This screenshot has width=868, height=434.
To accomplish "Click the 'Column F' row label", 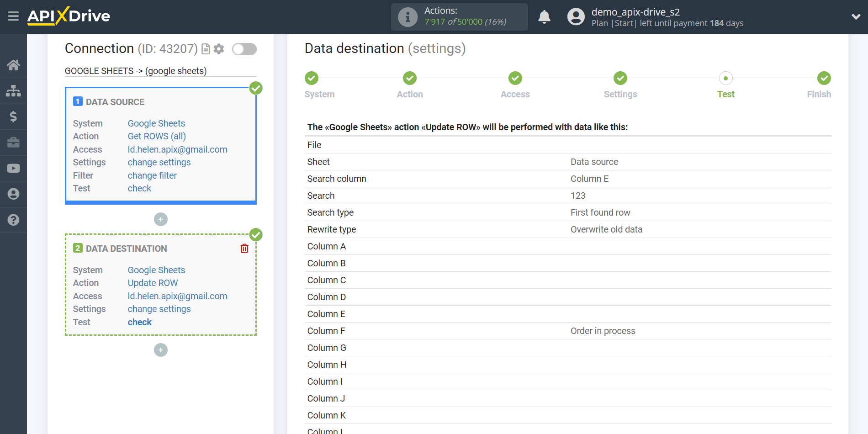I will 326,331.
